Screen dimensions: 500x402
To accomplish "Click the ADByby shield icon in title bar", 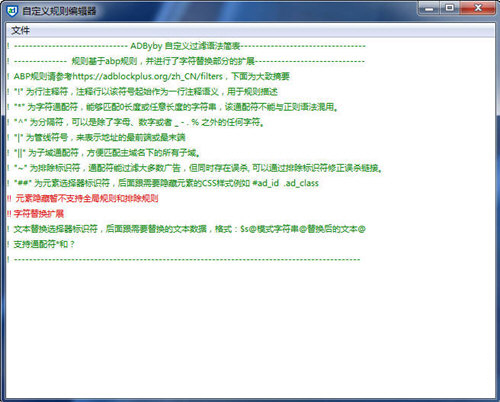I will pos(12,11).
